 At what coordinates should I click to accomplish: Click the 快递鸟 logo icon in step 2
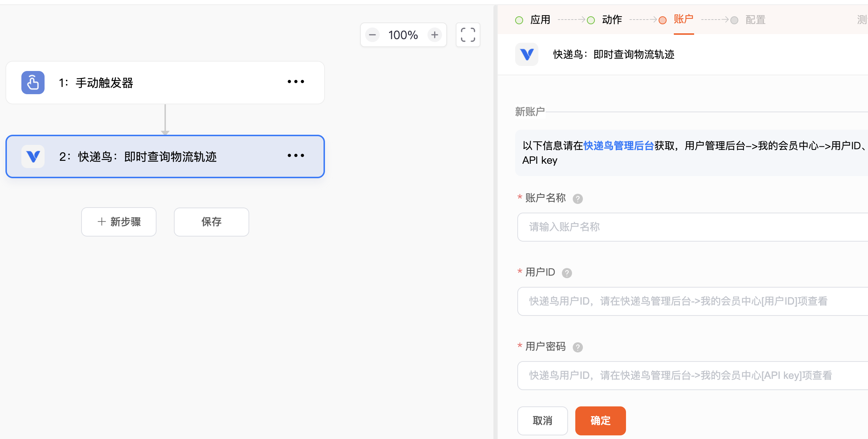pyautogui.click(x=33, y=156)
